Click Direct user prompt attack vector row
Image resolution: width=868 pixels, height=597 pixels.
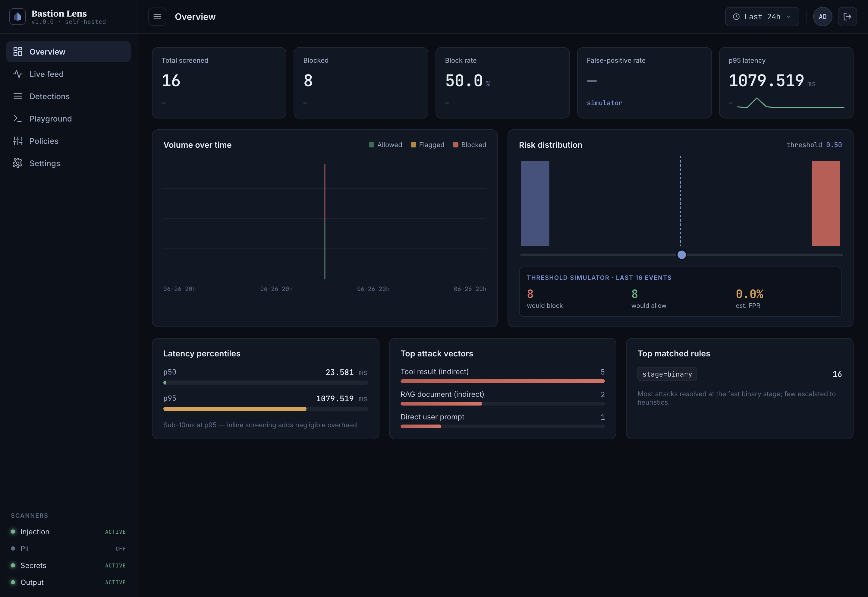[x=502, y=421]
